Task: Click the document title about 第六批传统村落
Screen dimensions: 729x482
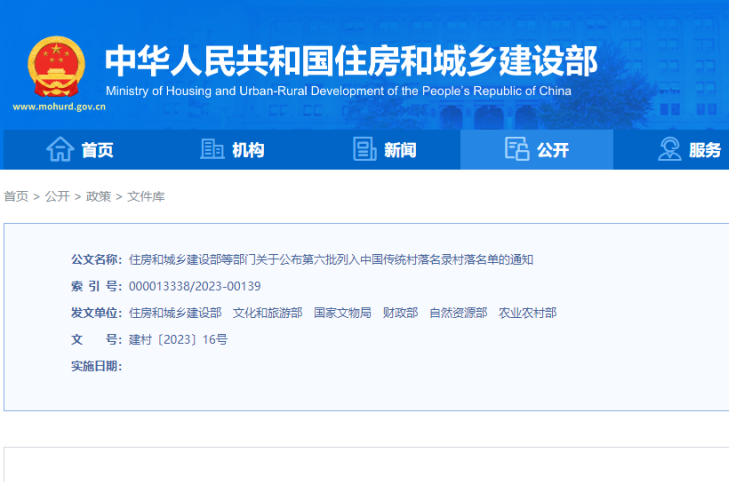Action: tap(331, 259)
